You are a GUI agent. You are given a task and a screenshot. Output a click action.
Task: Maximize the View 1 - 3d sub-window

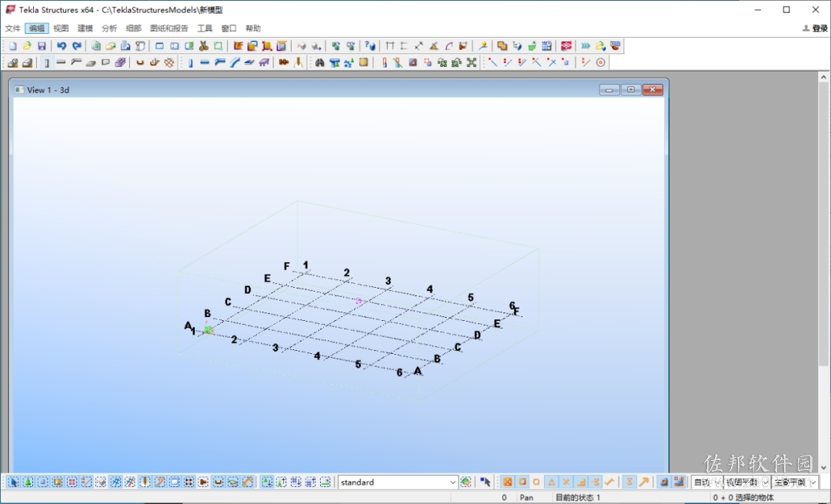coord(631,89)
